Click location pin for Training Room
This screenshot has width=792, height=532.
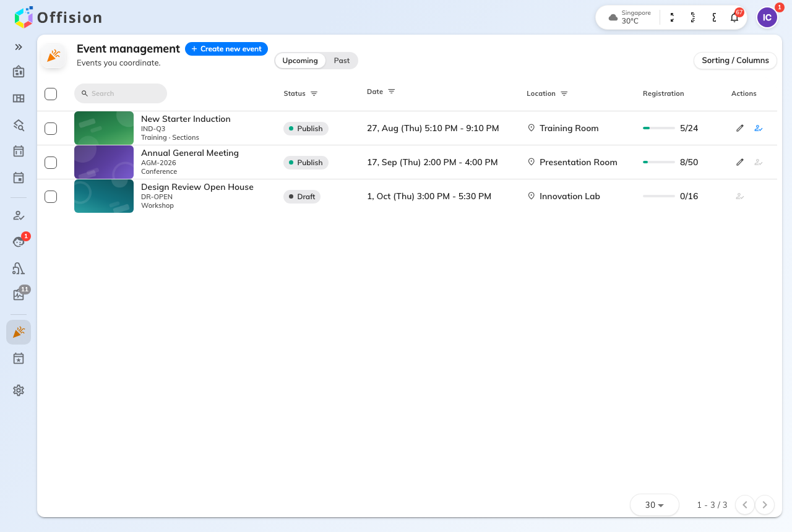point(531,128)
